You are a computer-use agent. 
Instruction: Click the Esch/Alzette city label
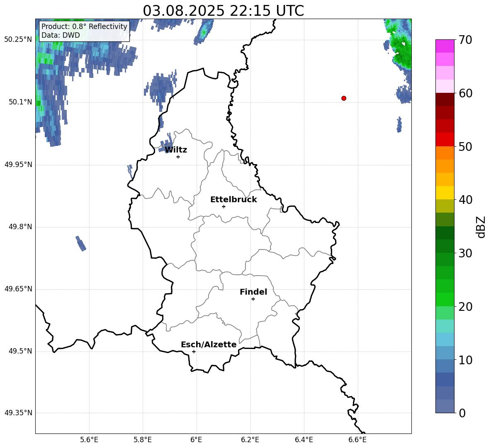[x=209, y=344]
